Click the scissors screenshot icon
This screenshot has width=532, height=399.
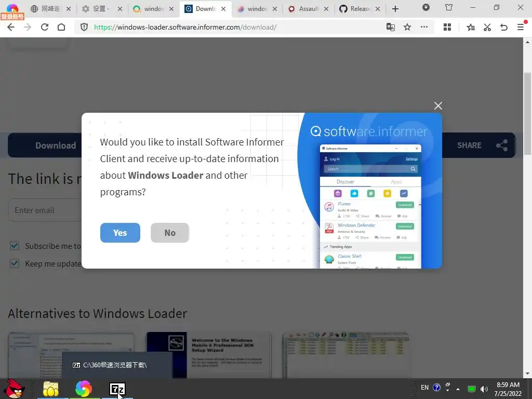487,27
